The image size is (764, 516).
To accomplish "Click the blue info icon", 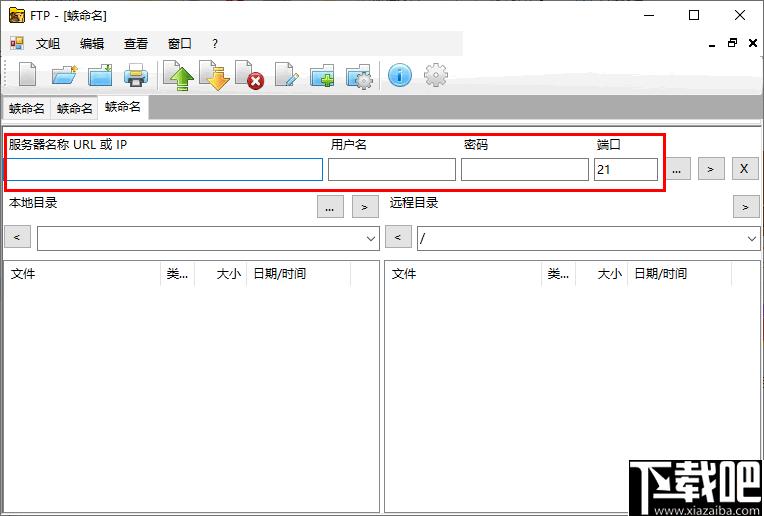I will pos(400,76).
